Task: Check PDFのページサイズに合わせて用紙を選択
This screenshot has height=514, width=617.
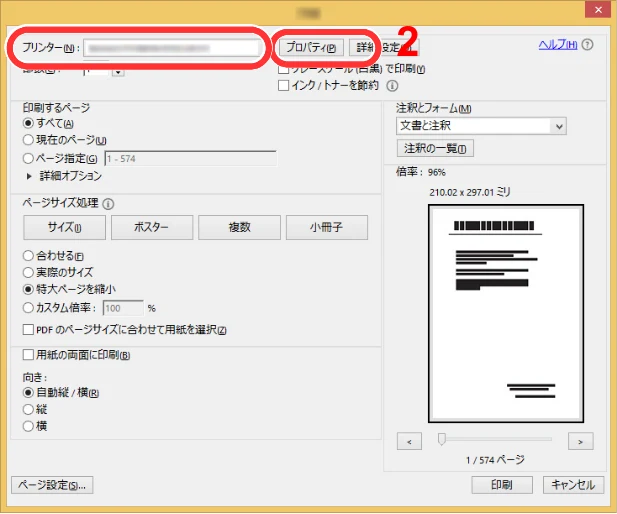Action: (x=28, y=329)
